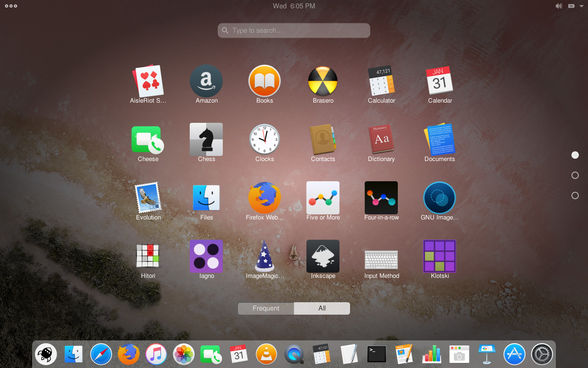Viewport: 588px width, 368px height.
Task: Go to the first app grid page dot
Action: [x=575, y=155]
